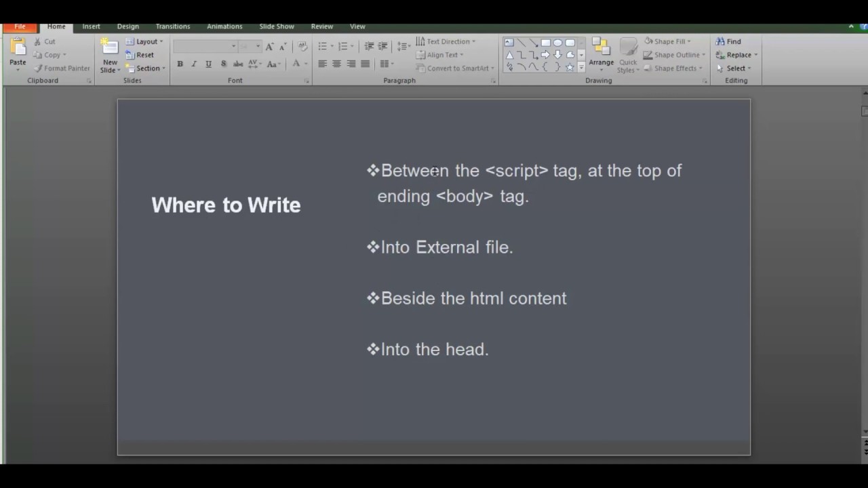Align text right

coord(351,64)
